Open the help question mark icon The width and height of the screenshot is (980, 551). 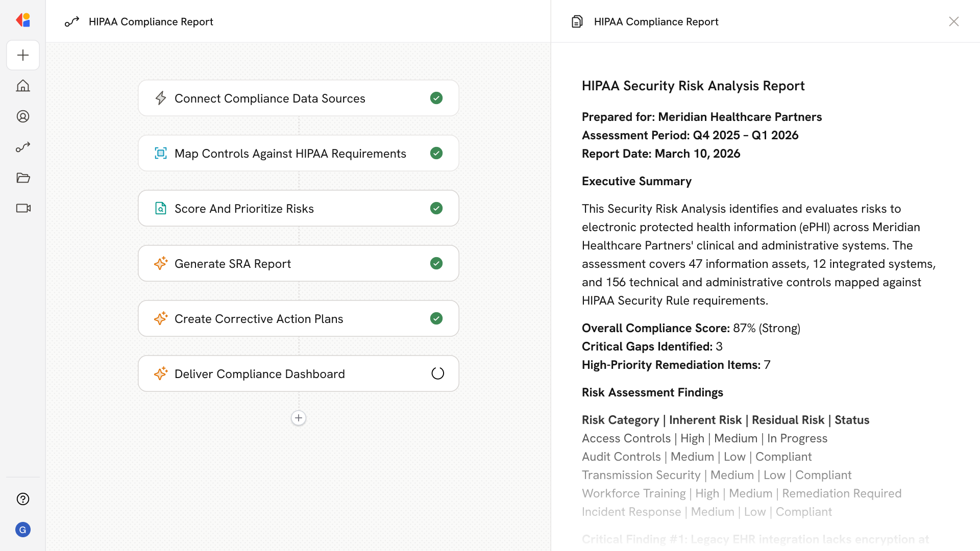coord(23,499)
